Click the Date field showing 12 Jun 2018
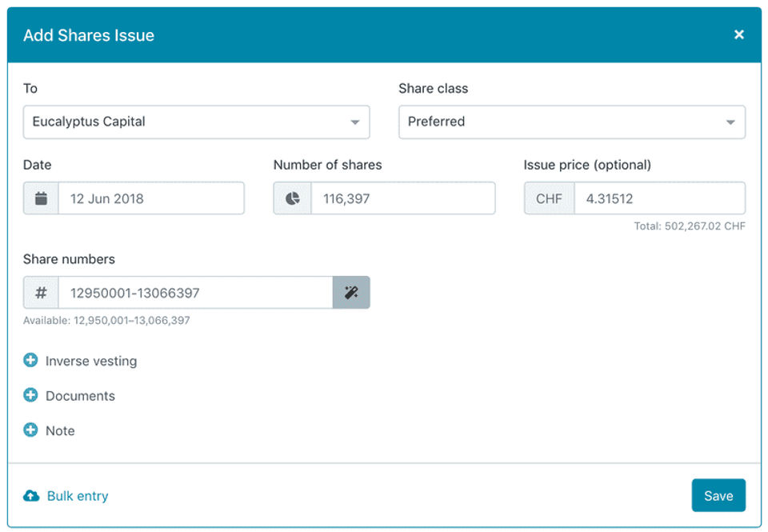The image size is (768, 532). (x=150, y=198)
